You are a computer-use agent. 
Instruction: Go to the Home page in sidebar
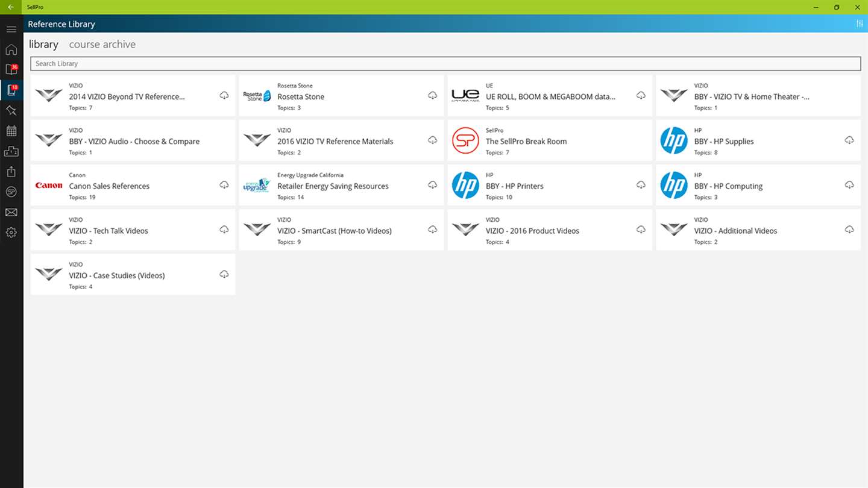click(x=11, y=49)
